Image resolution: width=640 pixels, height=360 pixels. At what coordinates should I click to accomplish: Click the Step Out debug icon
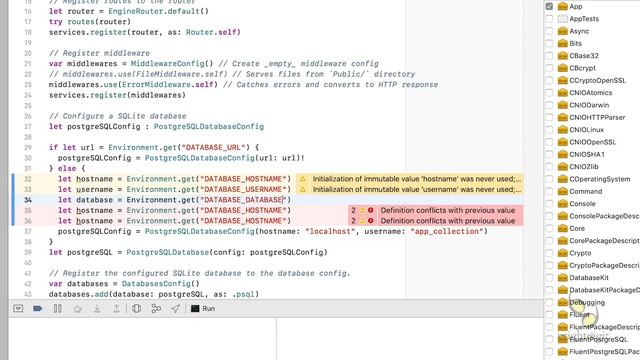pyautogui.click(x=116, y=309)
